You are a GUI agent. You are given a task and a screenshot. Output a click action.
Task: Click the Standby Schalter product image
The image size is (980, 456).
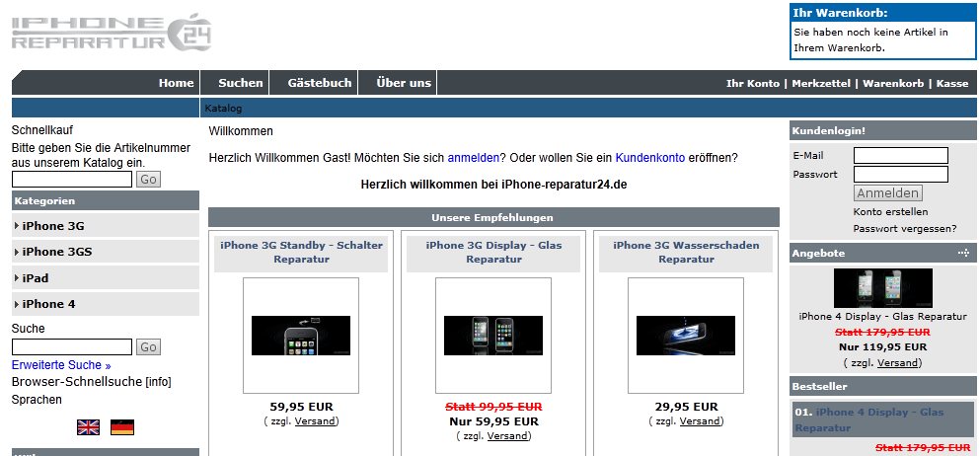click(301, 336)
